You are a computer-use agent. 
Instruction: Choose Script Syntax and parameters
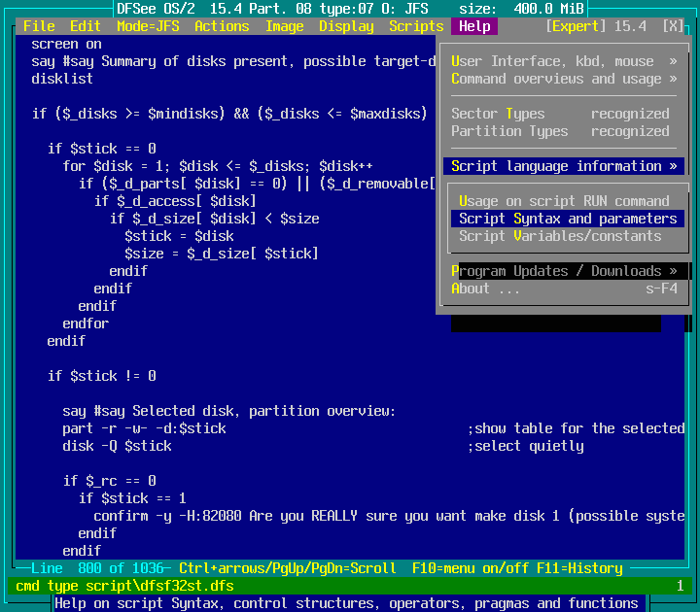(x=568, y=219)
